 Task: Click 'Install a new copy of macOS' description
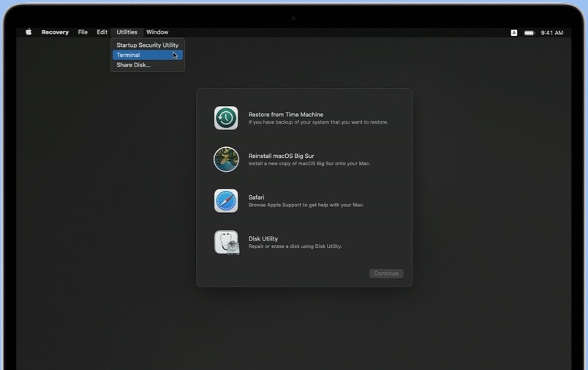(x=309, y=164)
